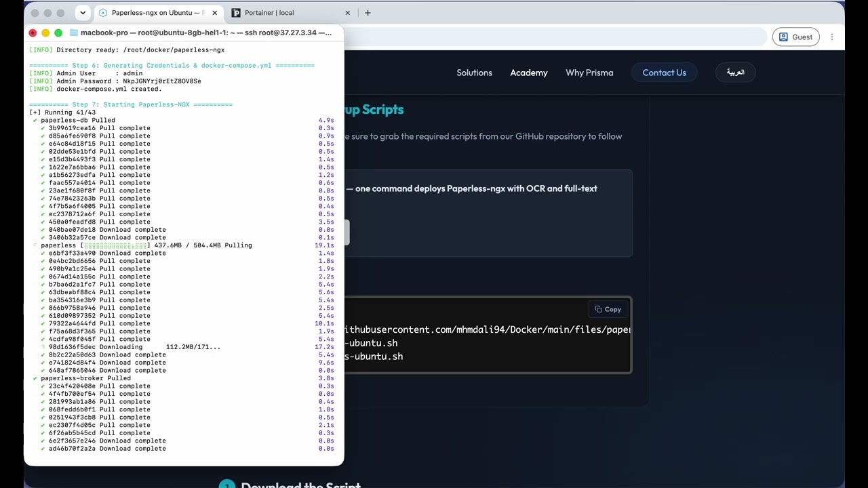Click the Contact Us button
Image resolution: width=868 pixels, height=488 pixels.
(x=665, y=73)
